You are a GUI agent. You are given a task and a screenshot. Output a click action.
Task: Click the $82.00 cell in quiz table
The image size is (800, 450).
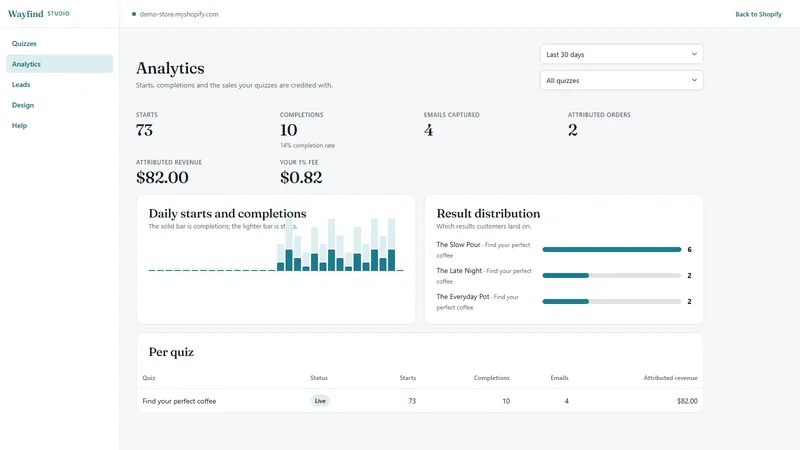(687, 401)
